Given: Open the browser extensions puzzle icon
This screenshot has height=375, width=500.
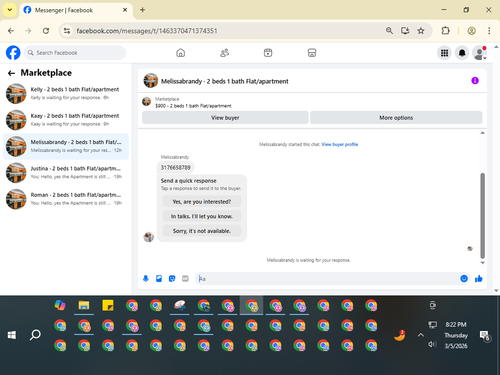Looking at the screenshot, I should pos(445,31).
